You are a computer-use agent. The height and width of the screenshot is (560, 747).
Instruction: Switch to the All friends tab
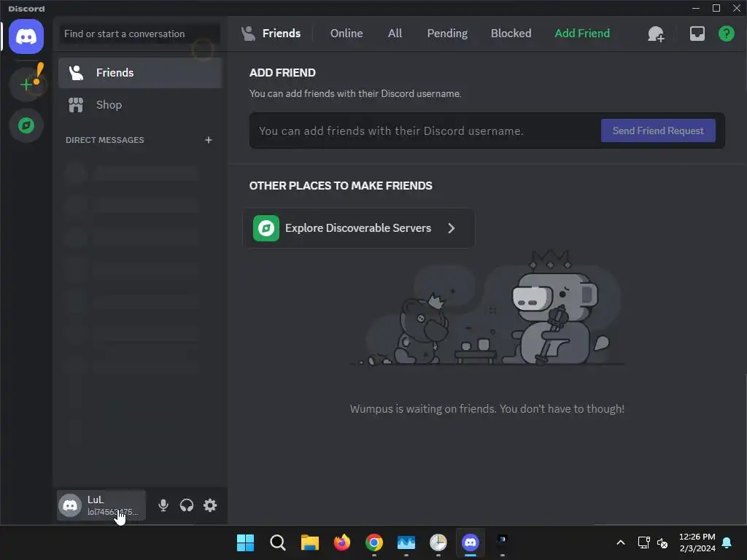click(x=395, y=34)
